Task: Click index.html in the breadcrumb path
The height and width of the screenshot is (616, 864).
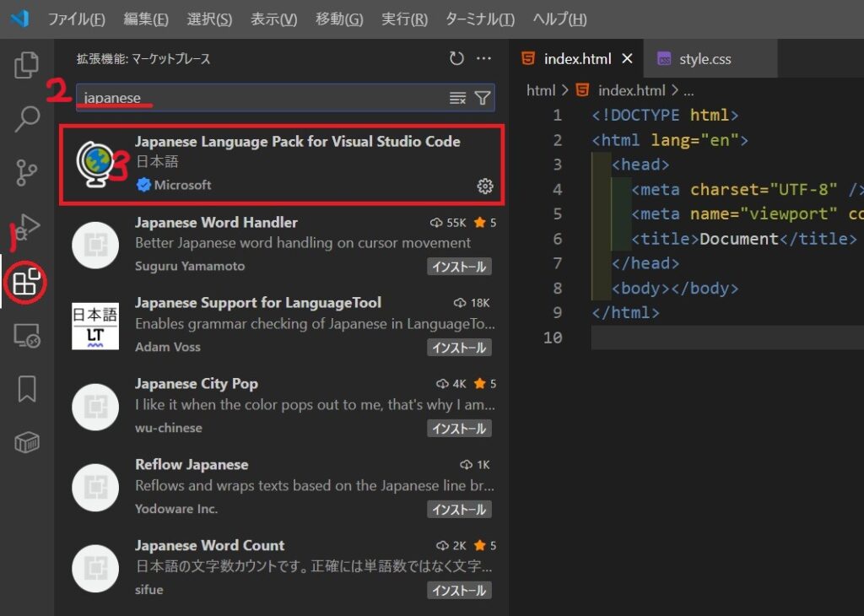Action: 631,90
